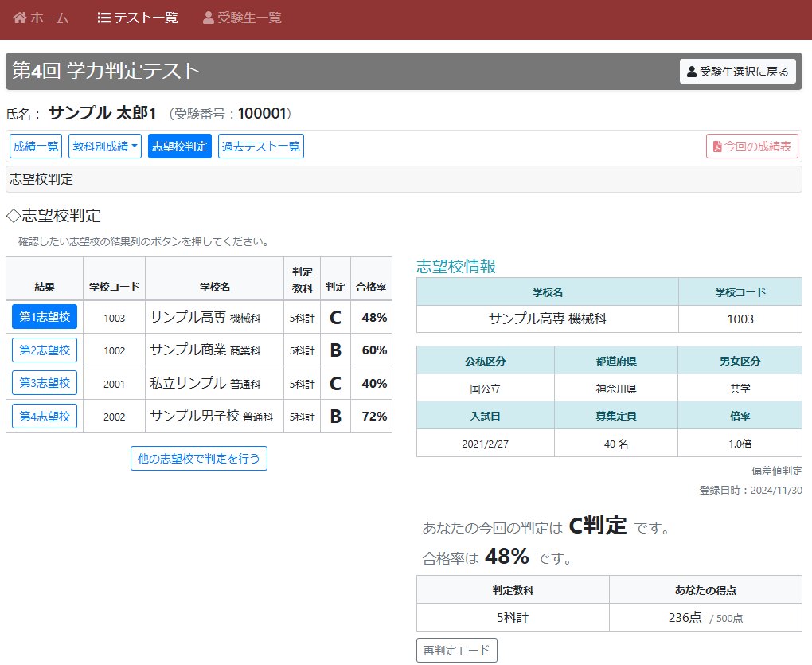This screenshot has width=812, height=665.
Task: Click the C判定 result text
Action: coord(598,526)
